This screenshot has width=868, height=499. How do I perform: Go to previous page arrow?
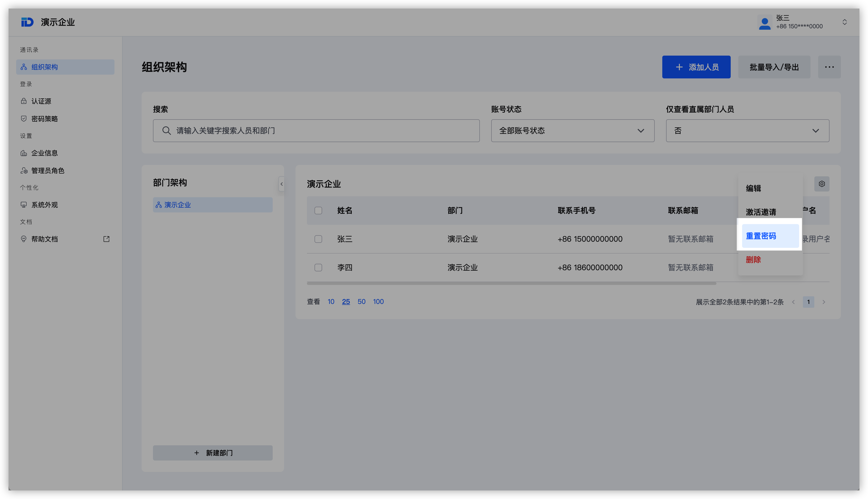[x=793, y=302]
